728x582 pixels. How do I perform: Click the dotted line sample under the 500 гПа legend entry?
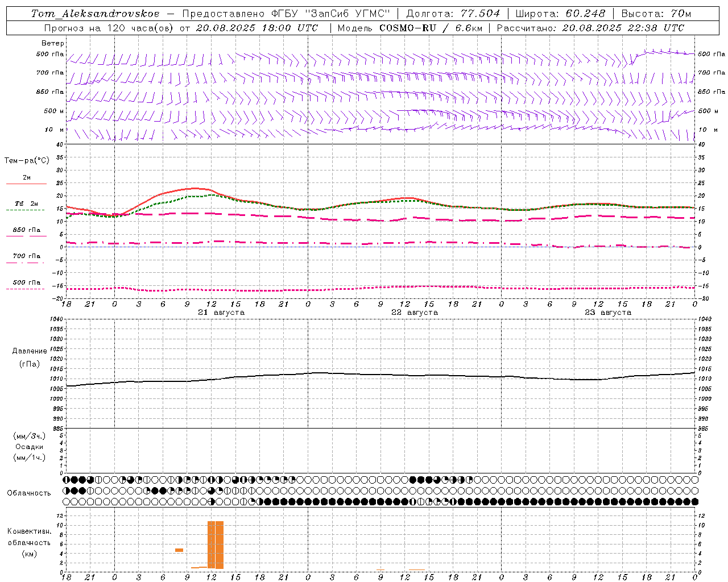tap(26, 289)
